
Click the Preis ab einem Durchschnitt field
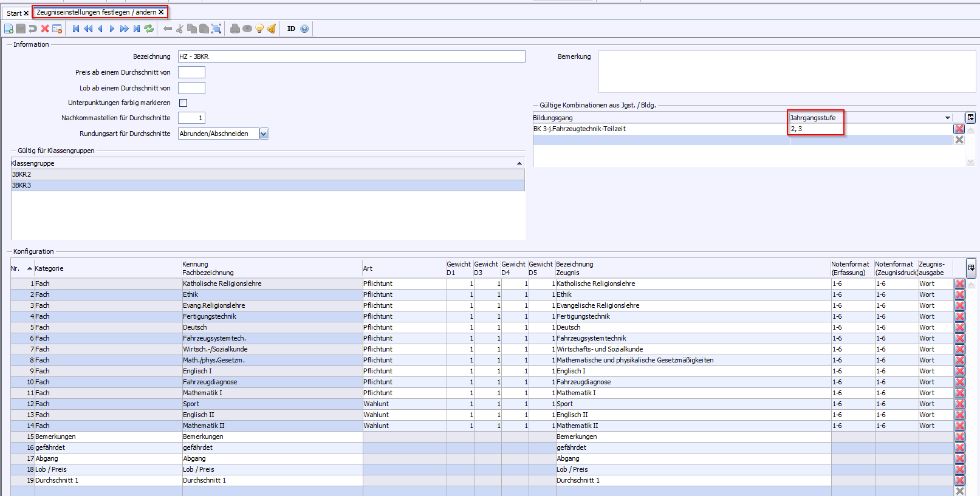click(x=191, y=72)
